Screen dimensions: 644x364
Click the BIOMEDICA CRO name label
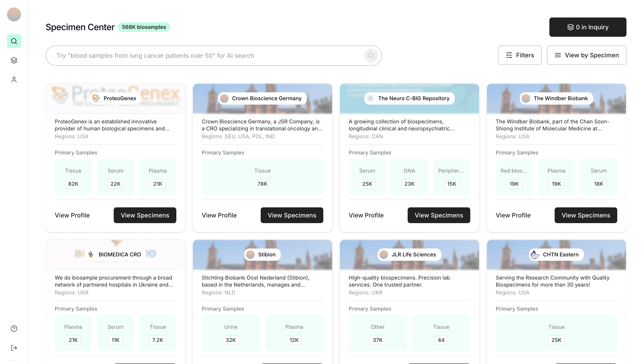tap(120, 254)
